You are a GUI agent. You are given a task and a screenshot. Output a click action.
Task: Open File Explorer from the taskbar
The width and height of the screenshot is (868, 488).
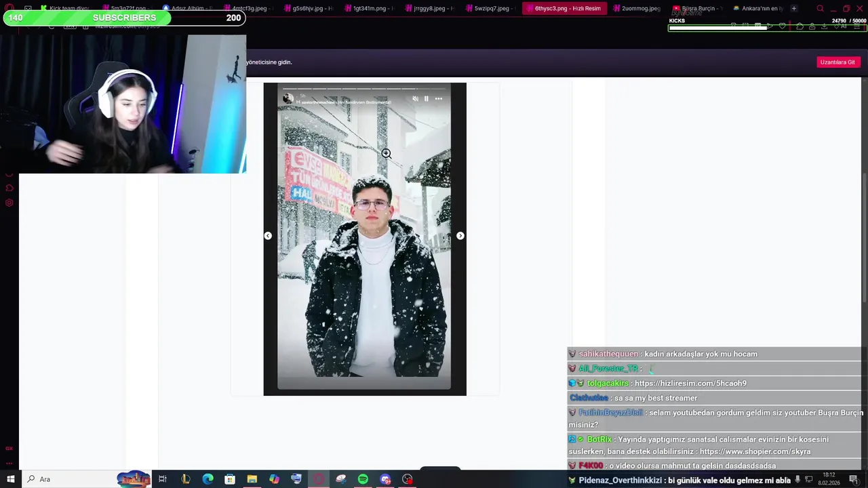[x=252, y=479]
